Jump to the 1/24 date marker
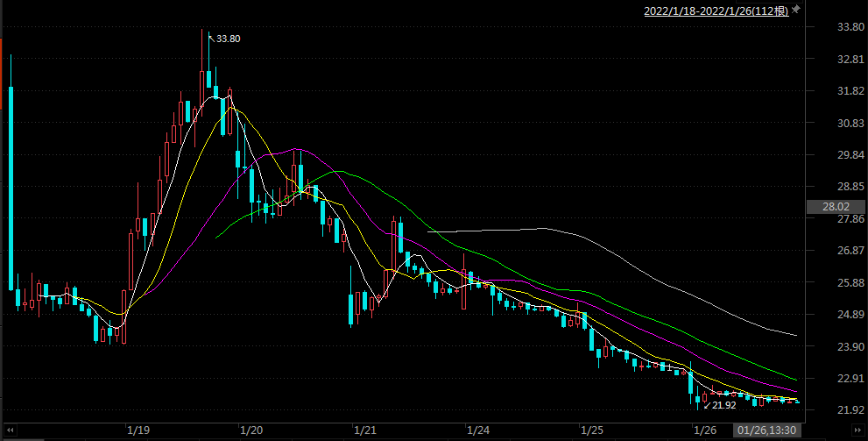 (x=478, y=430)
